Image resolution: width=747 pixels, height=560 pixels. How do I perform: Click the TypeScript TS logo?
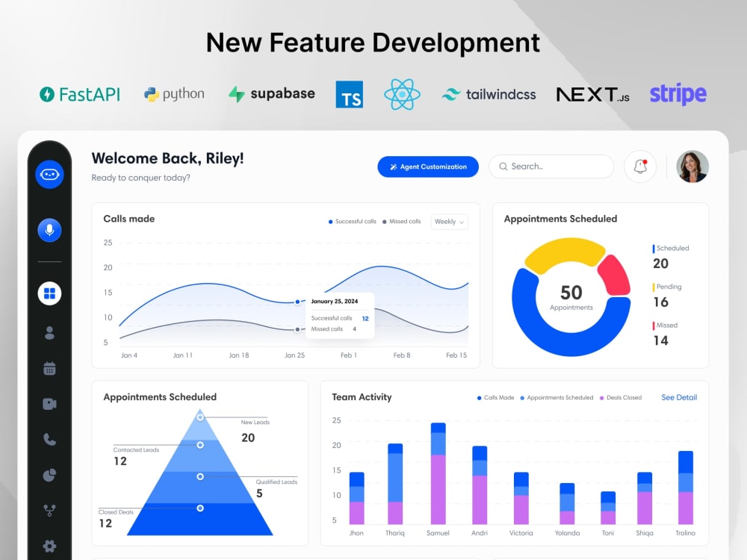pyautogui.click(x=349, y=94)
